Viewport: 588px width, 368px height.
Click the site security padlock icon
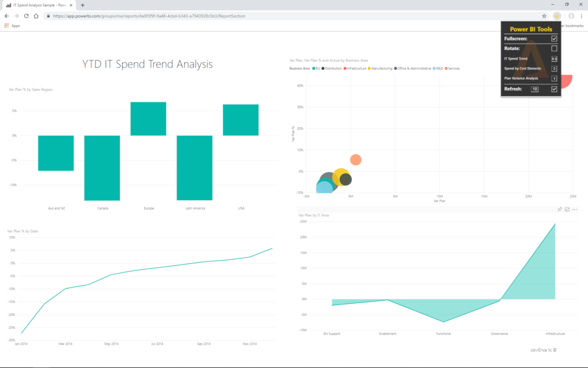(48, 16)
